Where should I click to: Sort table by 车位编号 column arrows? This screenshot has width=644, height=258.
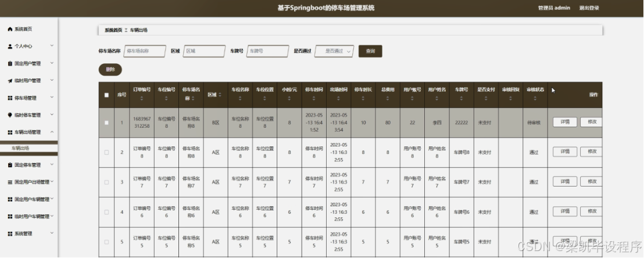pos(166,99)
